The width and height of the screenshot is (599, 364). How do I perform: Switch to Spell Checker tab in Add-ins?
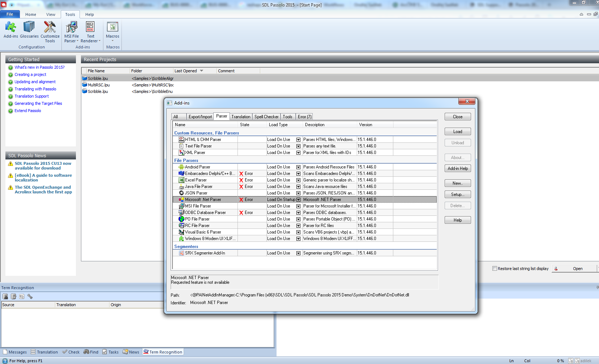(x=266, y=117)
